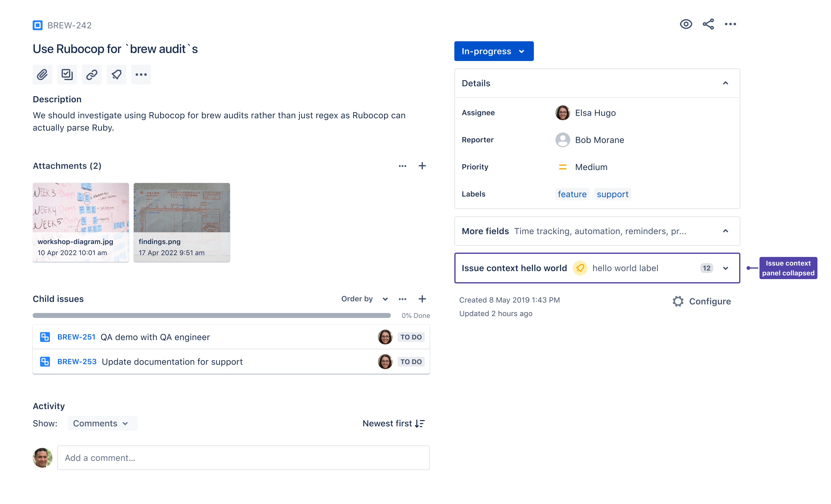
Task: Click the link issue chain icon
Action: pos(92,75)
